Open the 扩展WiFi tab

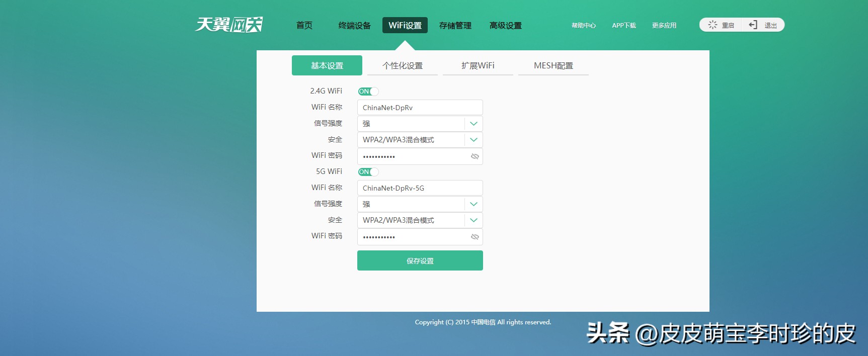(x=478, y=66)
